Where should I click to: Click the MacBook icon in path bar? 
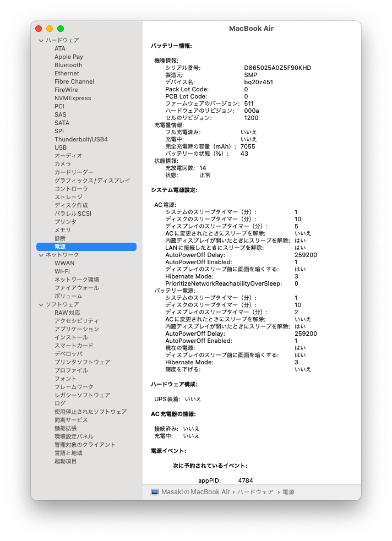155,492
